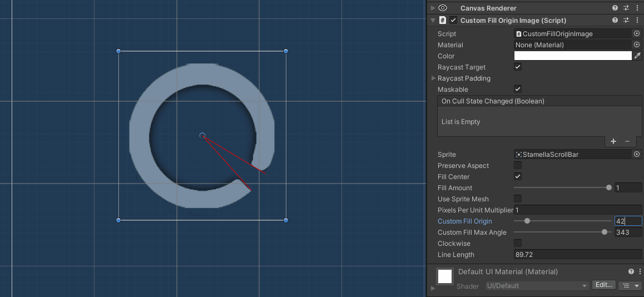Click the script icon of Custom Fill Origin Image

point(442,20)
